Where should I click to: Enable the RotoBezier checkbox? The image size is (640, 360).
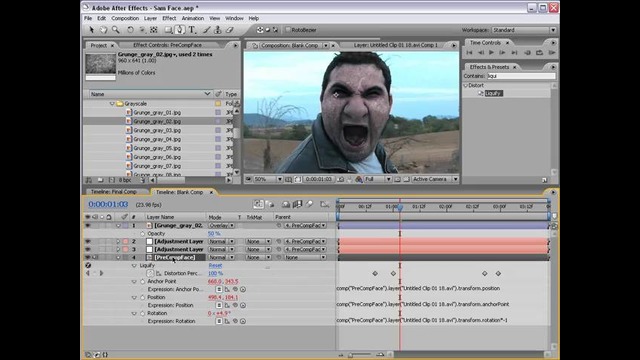pos(288,30)
